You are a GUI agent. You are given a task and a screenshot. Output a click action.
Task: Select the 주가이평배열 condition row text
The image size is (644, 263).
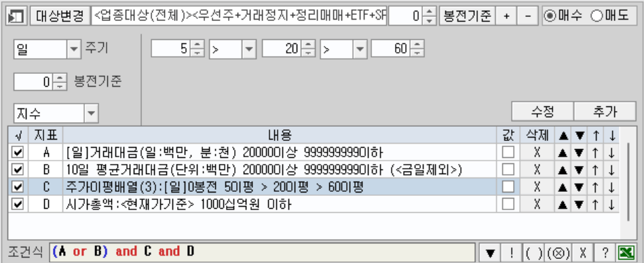click(x=214, y=187)
